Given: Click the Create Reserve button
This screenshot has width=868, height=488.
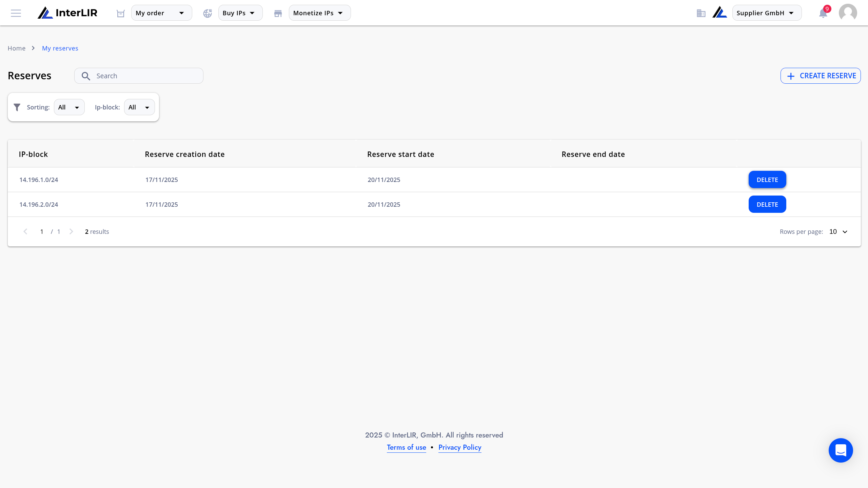Looking at the screenshot, I should click(821, 76).
